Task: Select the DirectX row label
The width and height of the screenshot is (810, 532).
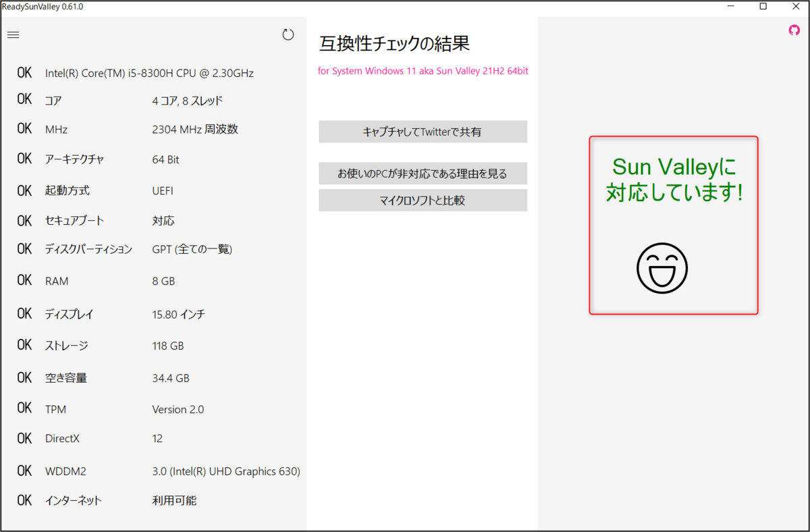Action: (62, 439)
